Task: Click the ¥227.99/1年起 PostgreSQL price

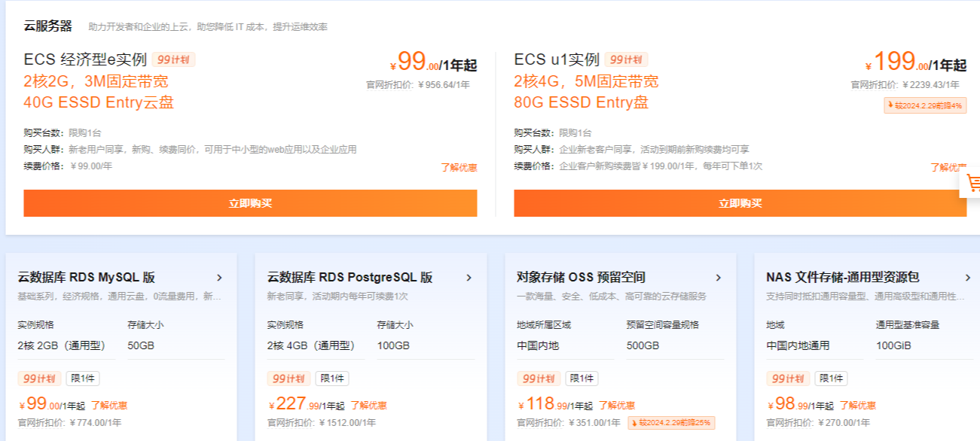Action: tap(307, 404)
